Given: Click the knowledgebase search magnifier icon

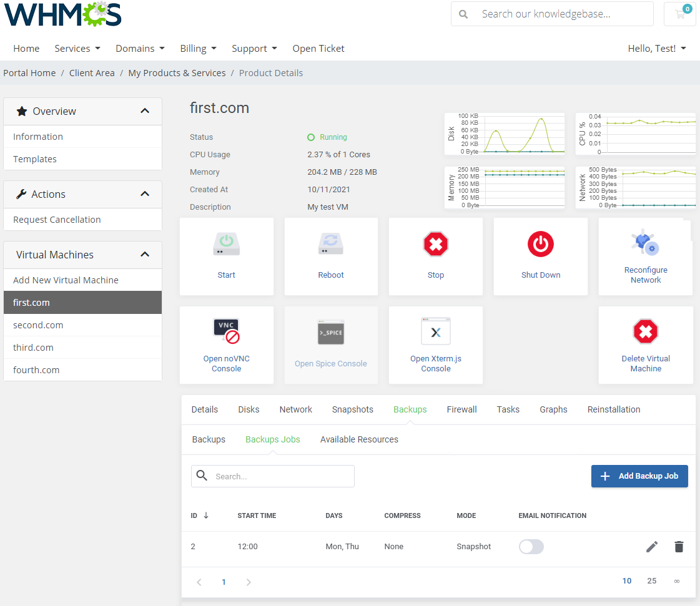Looking at the screenshot, I should pyautogui.click(x=463, y=14).
